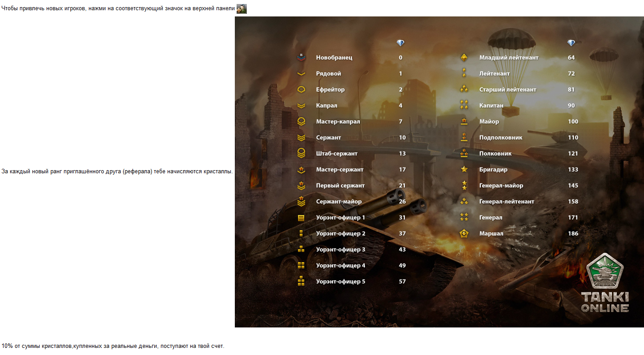Click the Генерал-майор two-star icon
The image size is (644, 355).
[464, 185]
